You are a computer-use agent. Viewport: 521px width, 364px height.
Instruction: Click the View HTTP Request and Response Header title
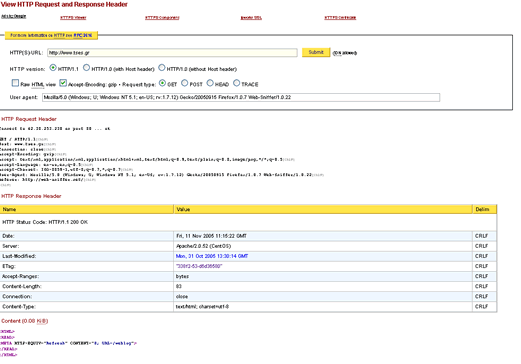[64, 4]
